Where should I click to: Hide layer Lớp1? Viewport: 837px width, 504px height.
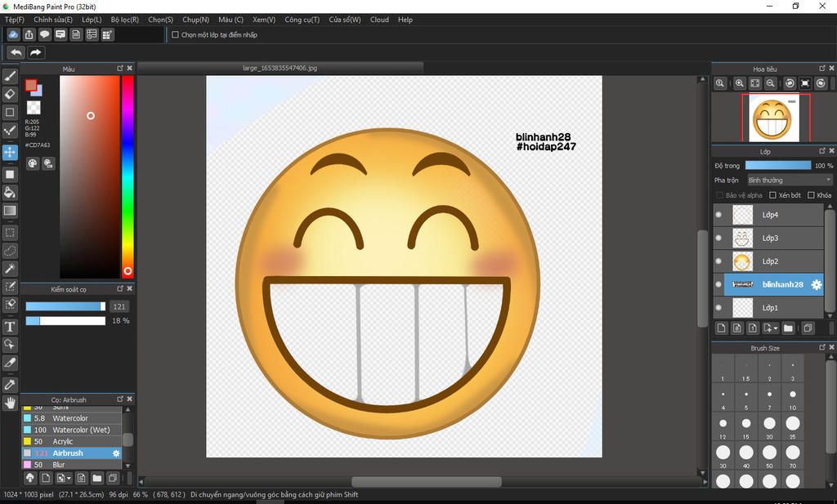click(x=718, y=308)
